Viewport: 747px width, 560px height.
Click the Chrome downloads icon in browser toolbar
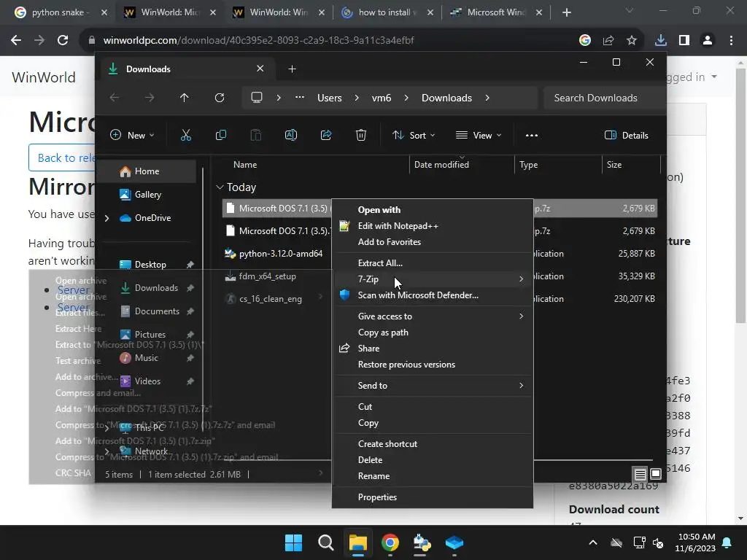[660, 40]
